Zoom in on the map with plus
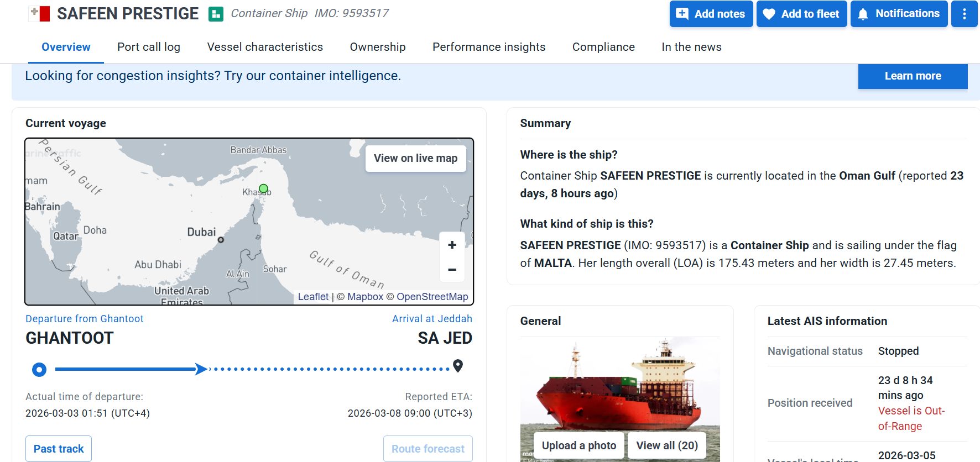This screenshot has height=462, width=980. [x=452, y=245]
